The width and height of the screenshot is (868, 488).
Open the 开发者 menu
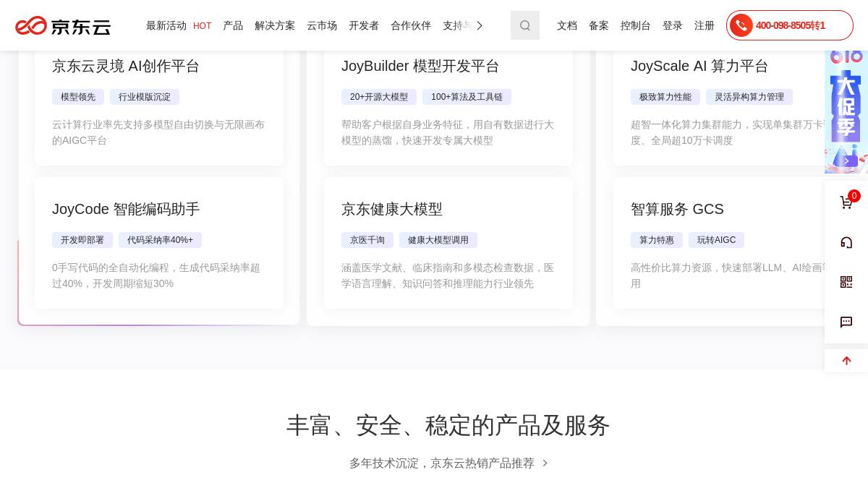[x=364, y=25]
